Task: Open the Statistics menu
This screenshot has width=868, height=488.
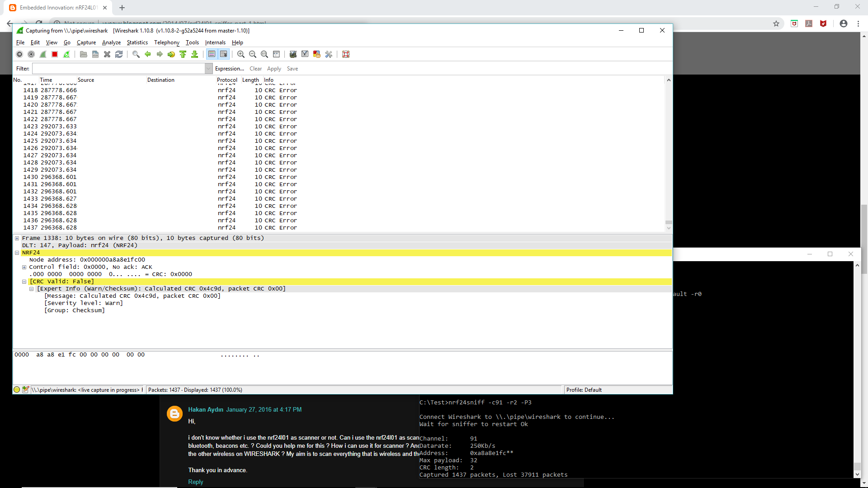Action: tap(137, 42)
